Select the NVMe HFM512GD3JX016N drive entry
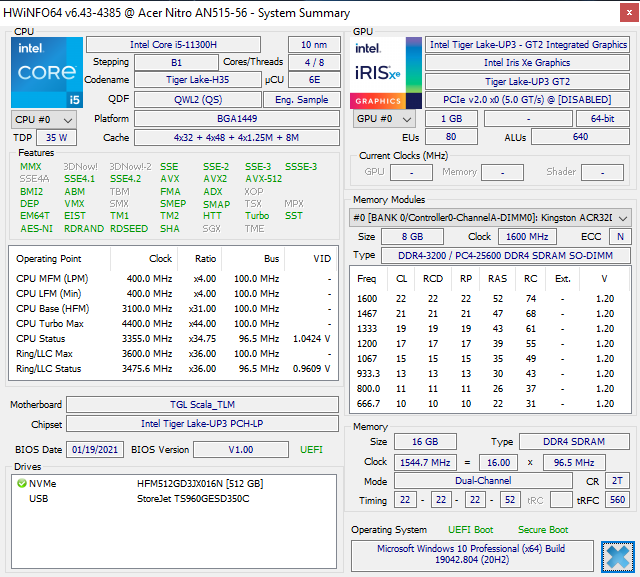This screenshot has height=577, width=640. (x=198, y=483)
